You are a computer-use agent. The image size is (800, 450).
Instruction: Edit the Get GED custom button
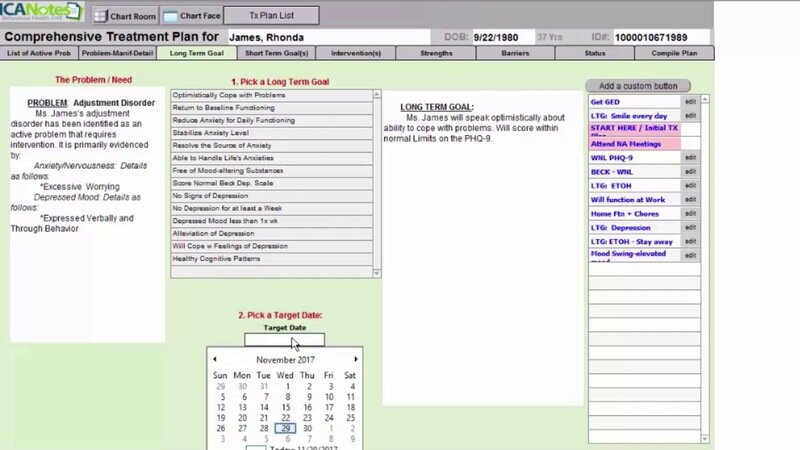(x=690, y=102)
